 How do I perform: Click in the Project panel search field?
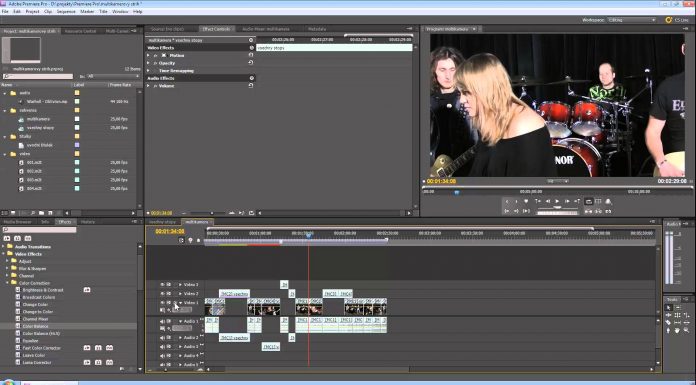(x=37, y=76)
